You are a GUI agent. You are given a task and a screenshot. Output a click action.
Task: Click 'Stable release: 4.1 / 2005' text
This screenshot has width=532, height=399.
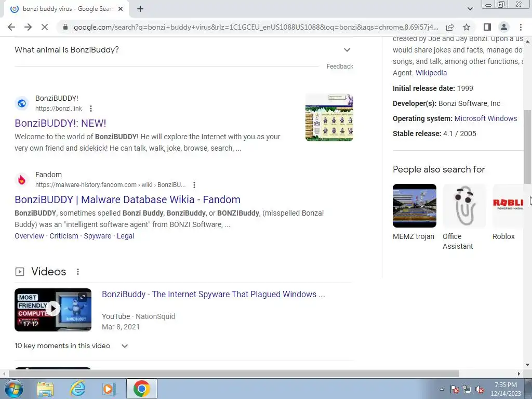(x=434, y=134)
